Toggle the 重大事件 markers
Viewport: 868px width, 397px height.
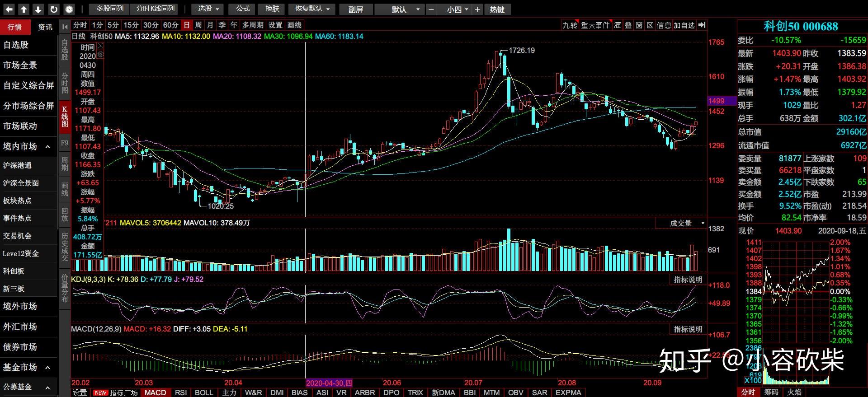pos(595,25)
